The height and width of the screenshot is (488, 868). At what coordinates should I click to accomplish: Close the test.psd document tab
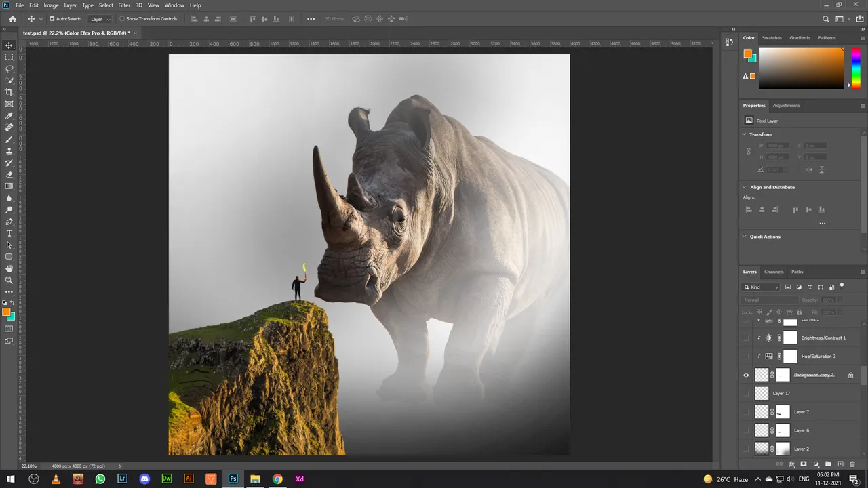click(135, 33)
